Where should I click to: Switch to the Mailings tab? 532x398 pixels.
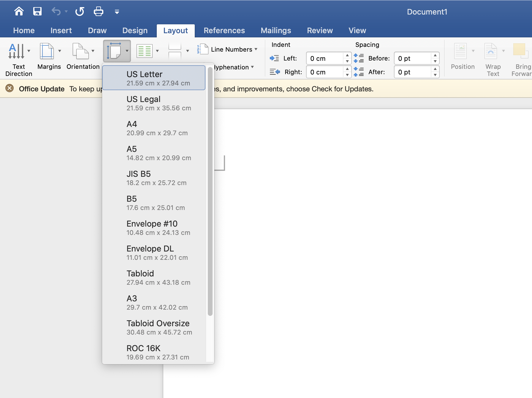(x=275, y=30)
